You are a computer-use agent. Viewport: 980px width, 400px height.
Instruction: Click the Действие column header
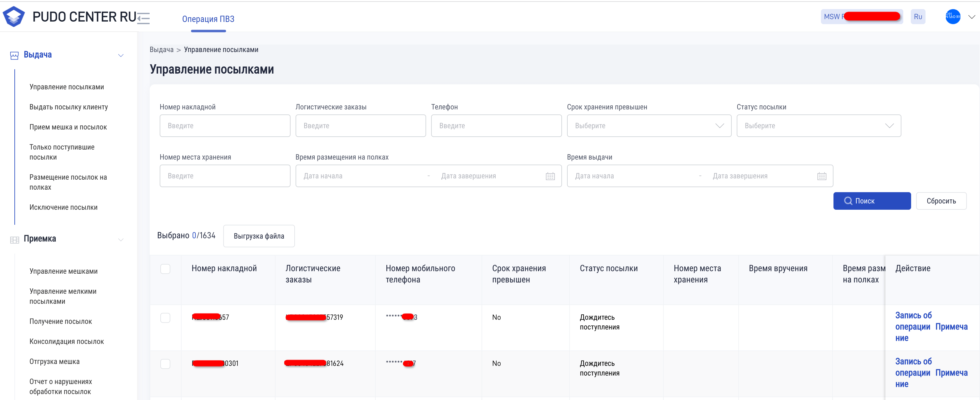913,269
